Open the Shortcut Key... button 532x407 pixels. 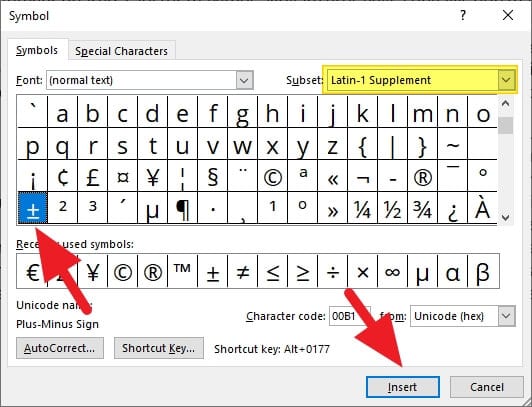159,348
